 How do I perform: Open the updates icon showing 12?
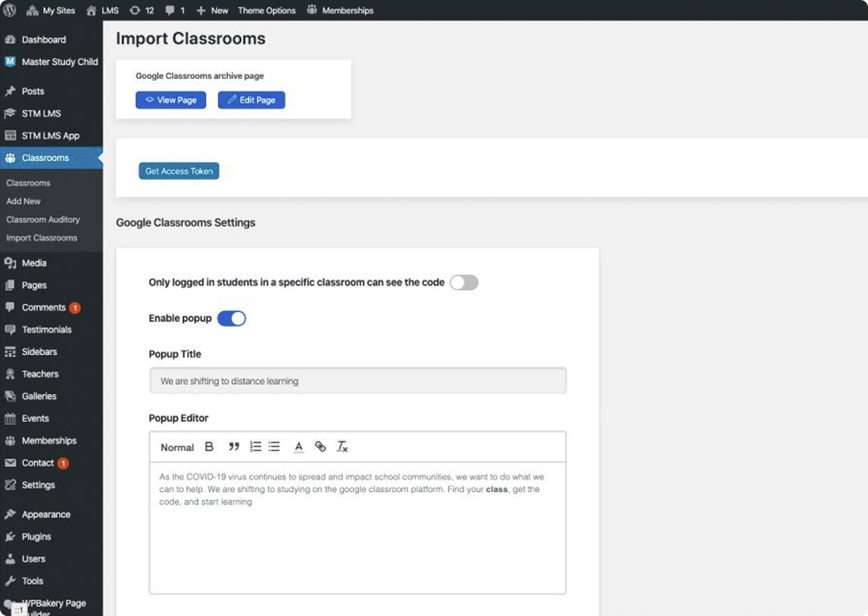click(x=142, y=11)
